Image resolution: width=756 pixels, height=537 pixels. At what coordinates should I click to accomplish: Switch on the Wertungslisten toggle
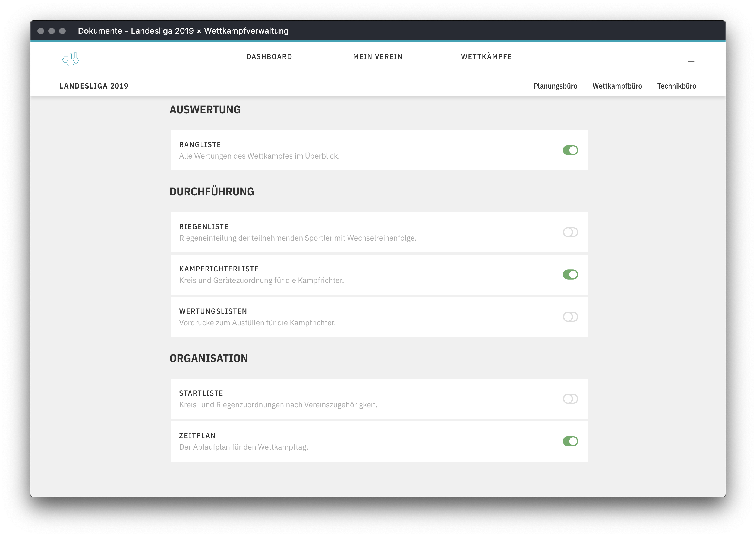(x=570, y=317)
